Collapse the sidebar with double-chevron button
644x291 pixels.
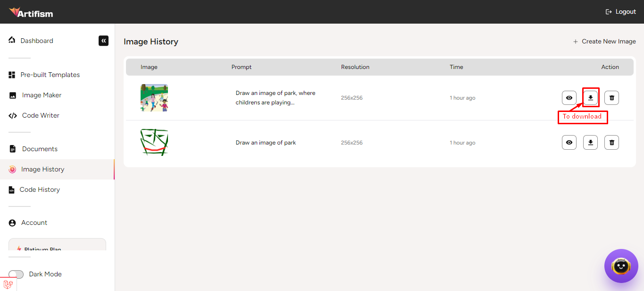click(x=103, y=41)
